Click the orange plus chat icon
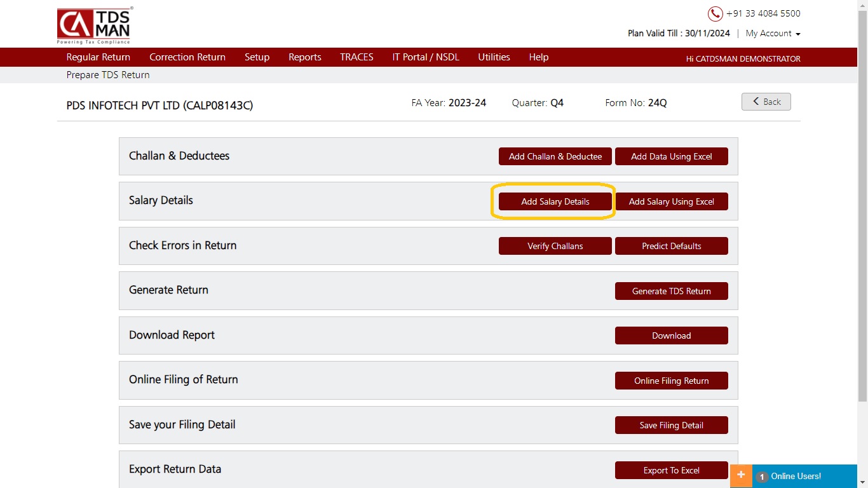This screenshot has height=488, width=868. pyautogui.click(x=741, y=475)
